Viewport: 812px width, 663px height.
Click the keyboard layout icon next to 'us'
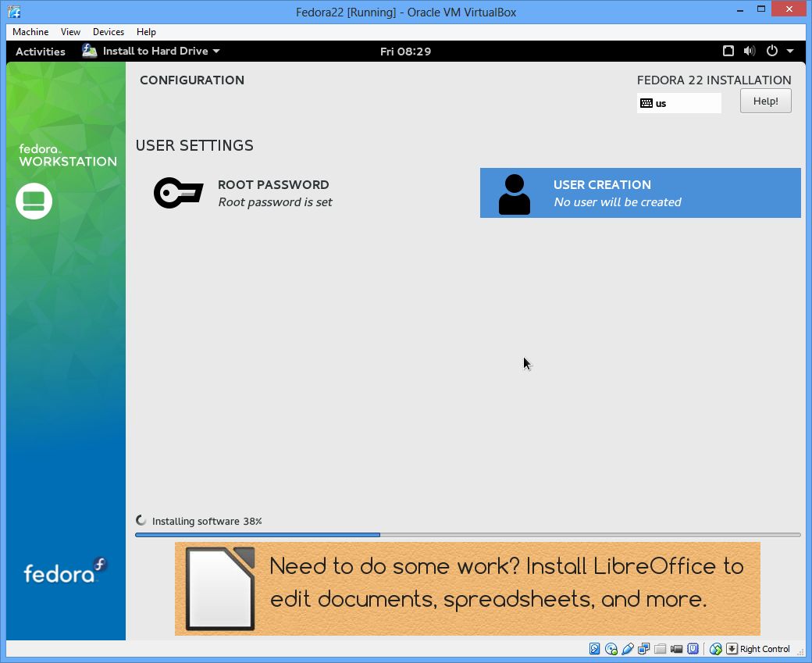coord(646,103)
